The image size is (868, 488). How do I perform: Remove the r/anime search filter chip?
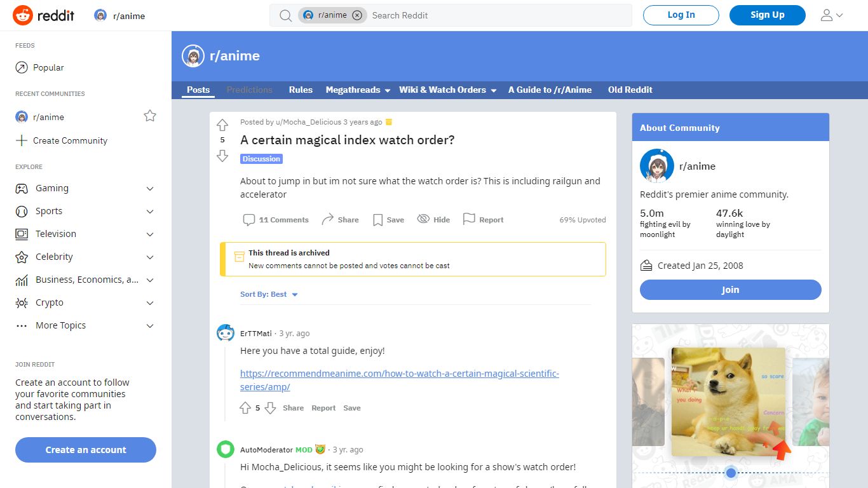357,15
